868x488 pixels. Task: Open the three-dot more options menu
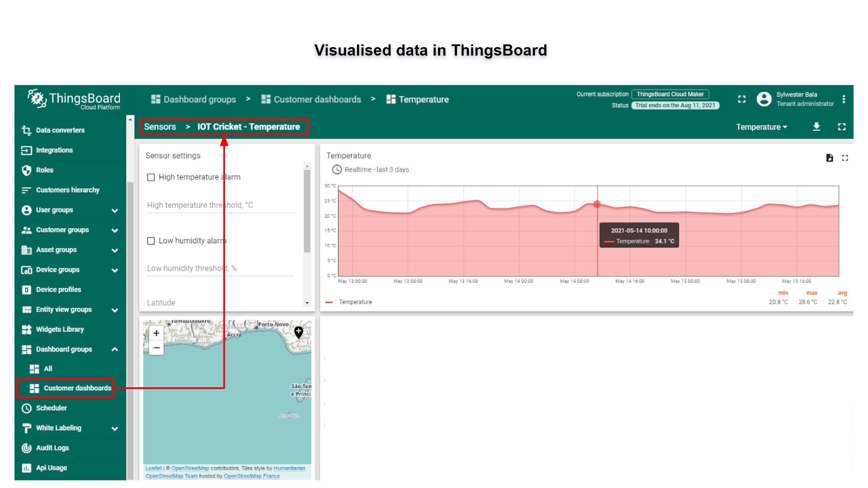844,99
